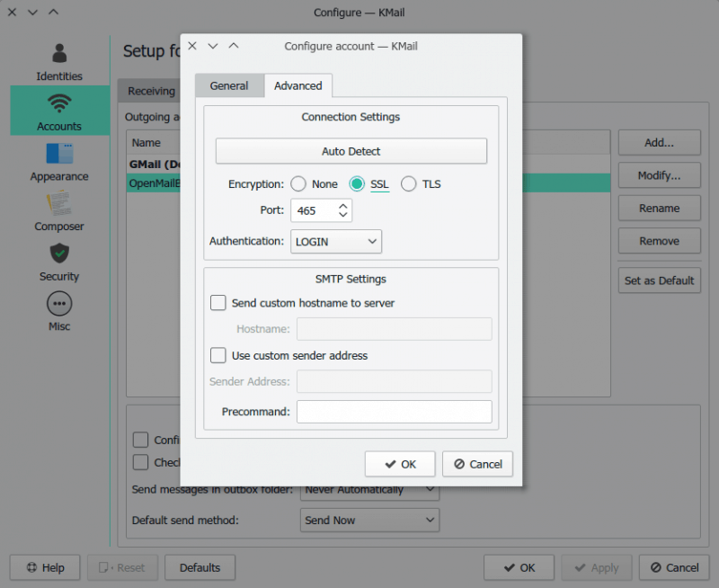Viewport: 719px width, 588px height.
Task: Click the dialog's down-arrow titlebar icon
Action: (x=211, y=46)
